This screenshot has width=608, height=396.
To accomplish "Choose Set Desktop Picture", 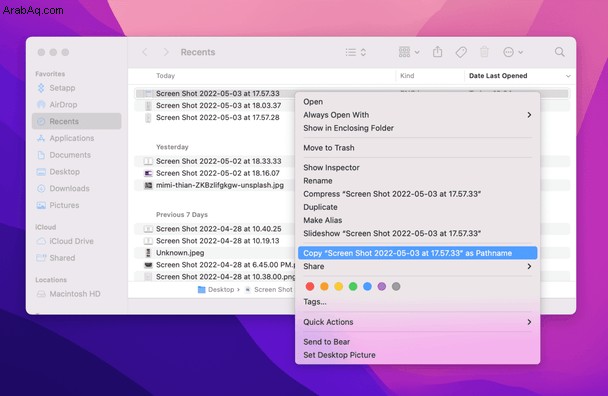I will tap(418, 355).
